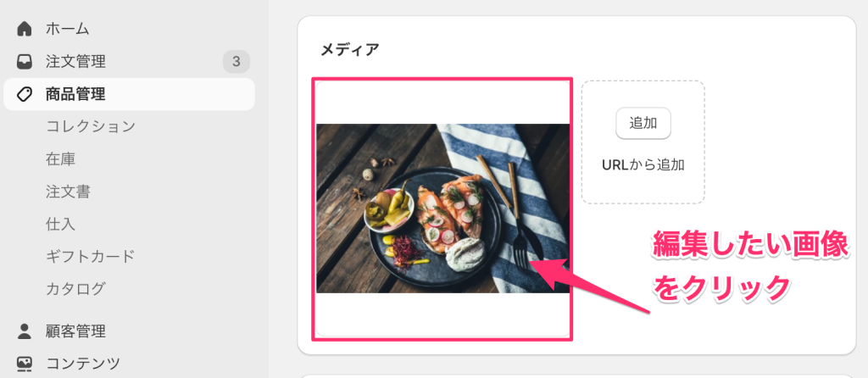This screenshot has height=378, width=868.
Task: Open the 仕入 submenu page
Action: pyautogui.click(x=61, y=224)
